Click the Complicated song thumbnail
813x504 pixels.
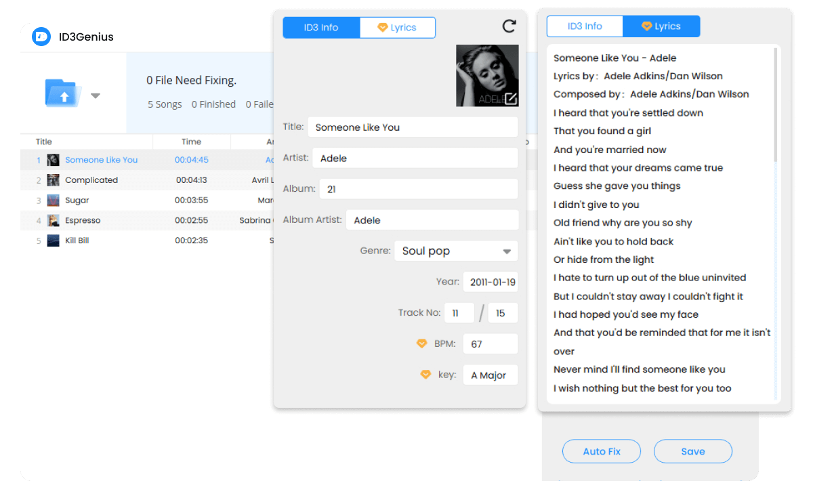click(x=53, y=180)
